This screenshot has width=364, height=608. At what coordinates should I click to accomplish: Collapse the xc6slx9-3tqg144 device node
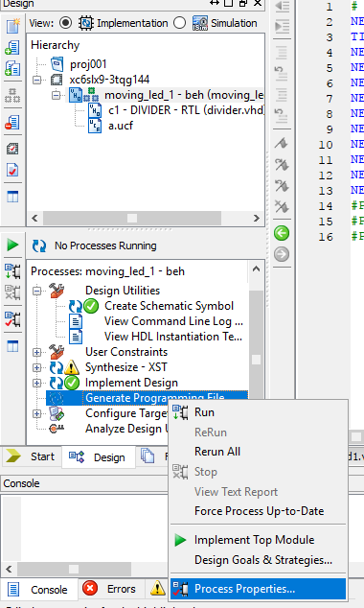(36, 80)
